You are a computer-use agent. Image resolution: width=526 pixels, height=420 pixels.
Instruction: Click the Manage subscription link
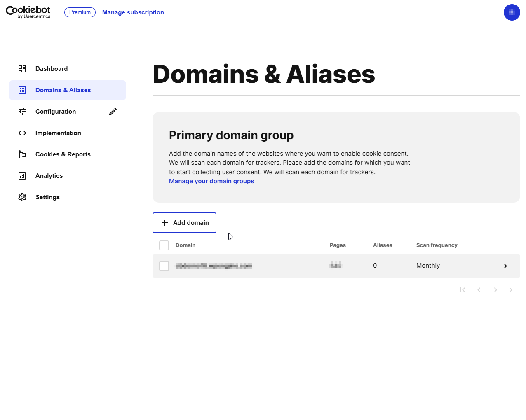[133, 12]
